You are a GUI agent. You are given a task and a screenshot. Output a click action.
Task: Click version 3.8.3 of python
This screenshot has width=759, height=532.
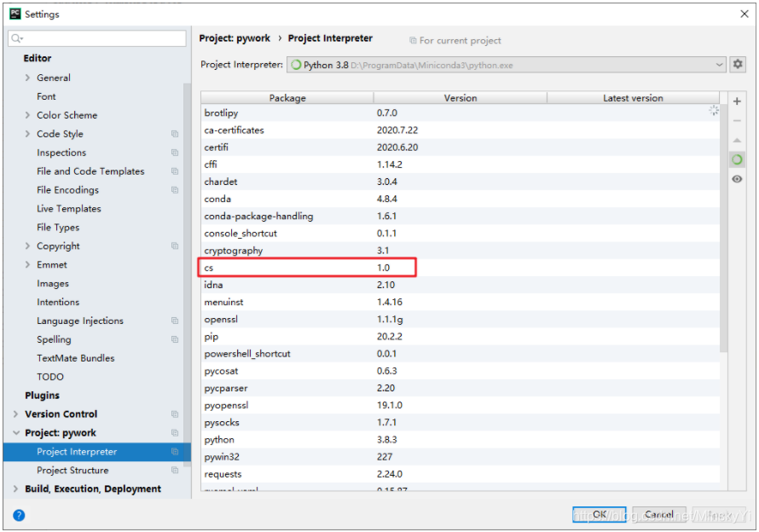coord(387,440)
